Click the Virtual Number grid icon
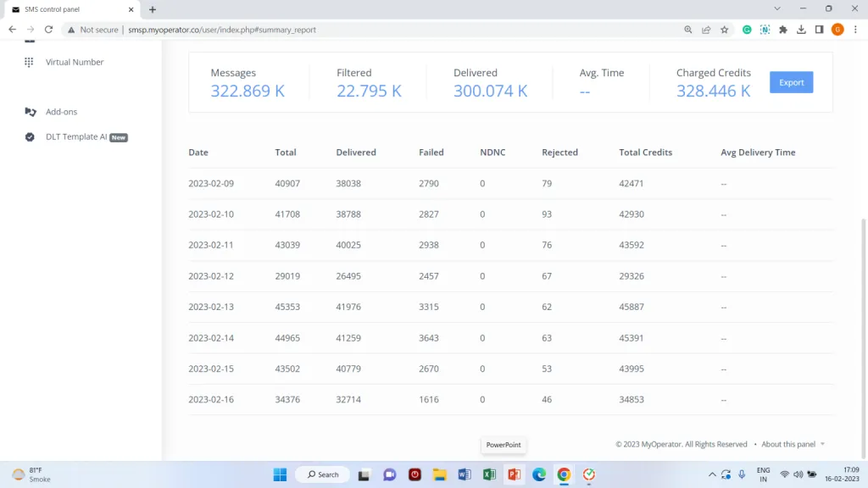 pos(29,62)
